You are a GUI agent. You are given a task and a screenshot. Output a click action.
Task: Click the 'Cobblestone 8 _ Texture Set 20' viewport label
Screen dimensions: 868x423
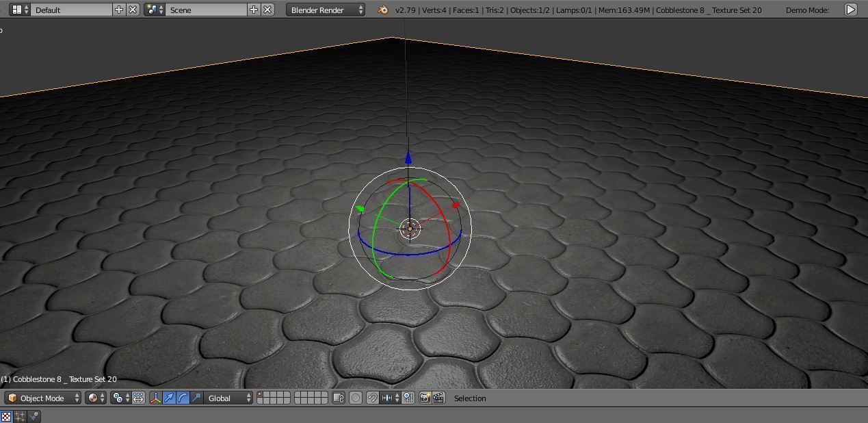point(59,379)
